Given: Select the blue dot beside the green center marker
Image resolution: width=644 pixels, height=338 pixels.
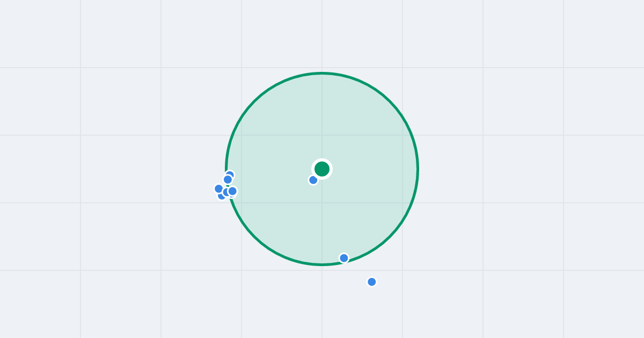Looking at the screenshot, I should tap(313, 180).
